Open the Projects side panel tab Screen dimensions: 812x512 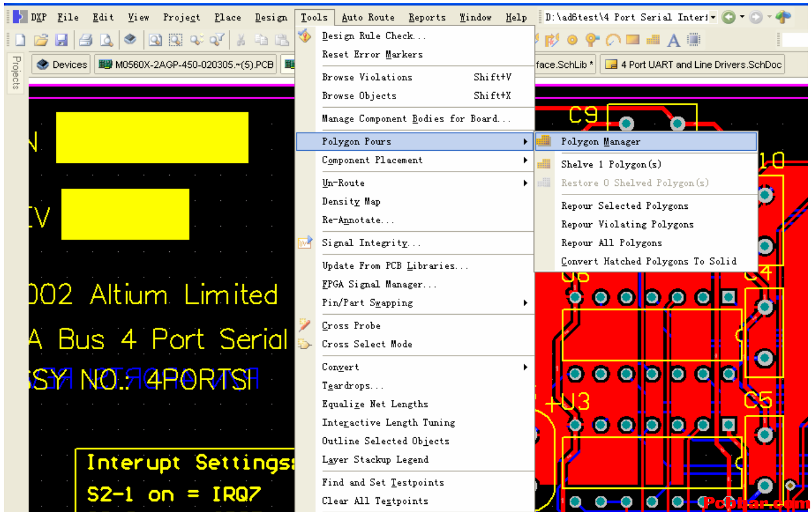pyautogui.click(x=16, y=73)
